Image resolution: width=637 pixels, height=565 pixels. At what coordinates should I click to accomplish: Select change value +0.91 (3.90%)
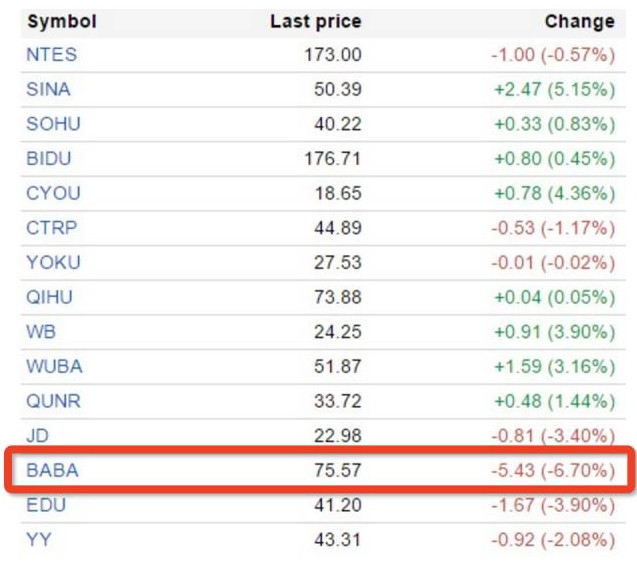[555, 332]
